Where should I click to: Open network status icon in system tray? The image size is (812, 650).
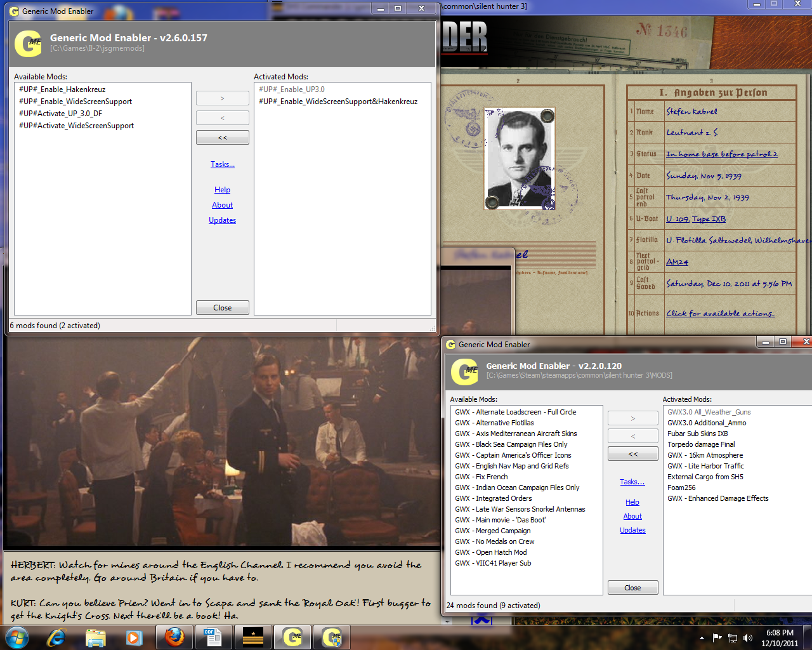pyautogui.click(x=733, y=638)
